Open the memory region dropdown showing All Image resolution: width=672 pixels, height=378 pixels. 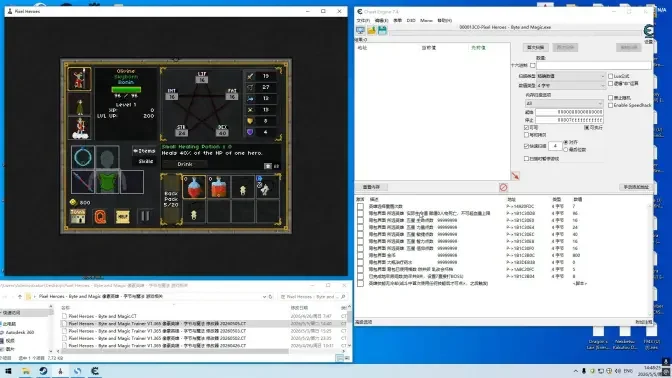(x=564, y=103)
